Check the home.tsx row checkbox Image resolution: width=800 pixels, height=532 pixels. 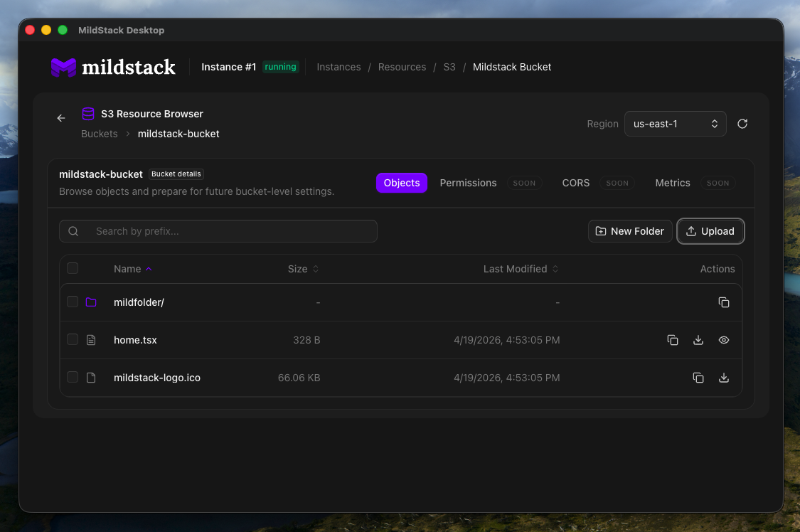click(73, 339)
